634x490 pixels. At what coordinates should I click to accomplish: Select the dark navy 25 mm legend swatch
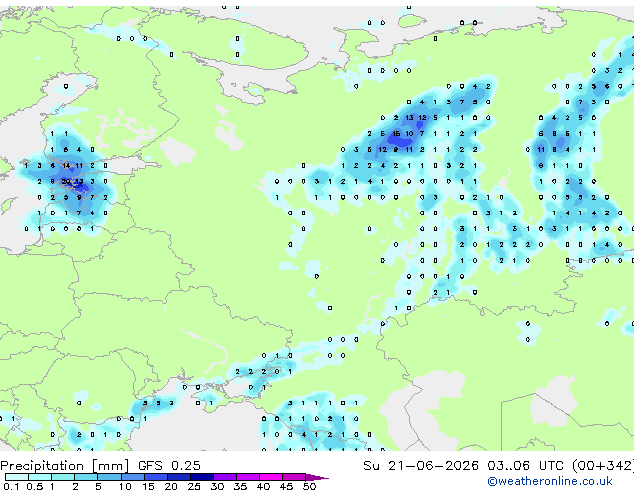[201, 477]
